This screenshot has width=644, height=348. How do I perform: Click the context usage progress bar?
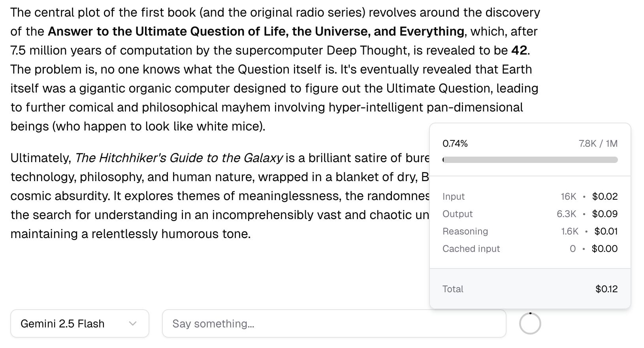[x=530, y=160]
